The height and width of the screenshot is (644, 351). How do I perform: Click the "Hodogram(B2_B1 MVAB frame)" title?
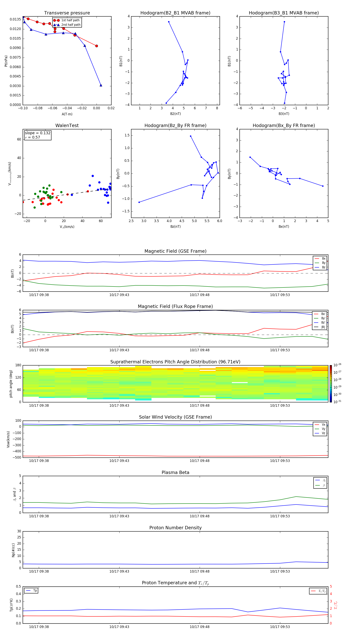click(175, 13)
